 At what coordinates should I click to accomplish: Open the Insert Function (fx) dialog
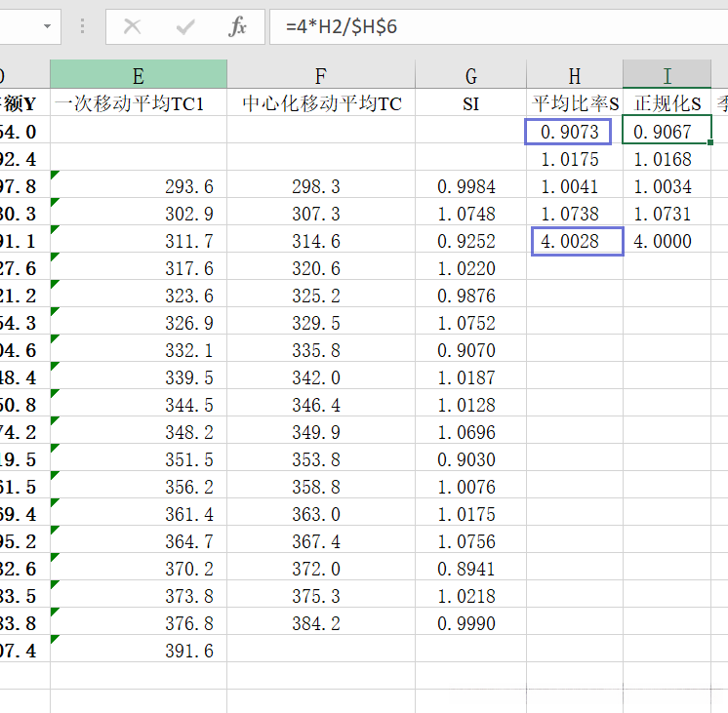pos(238,26)
